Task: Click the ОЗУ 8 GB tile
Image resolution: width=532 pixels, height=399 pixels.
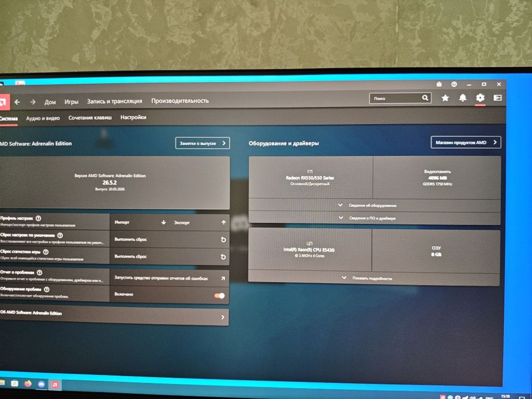Action: click(x=436, y=251)
